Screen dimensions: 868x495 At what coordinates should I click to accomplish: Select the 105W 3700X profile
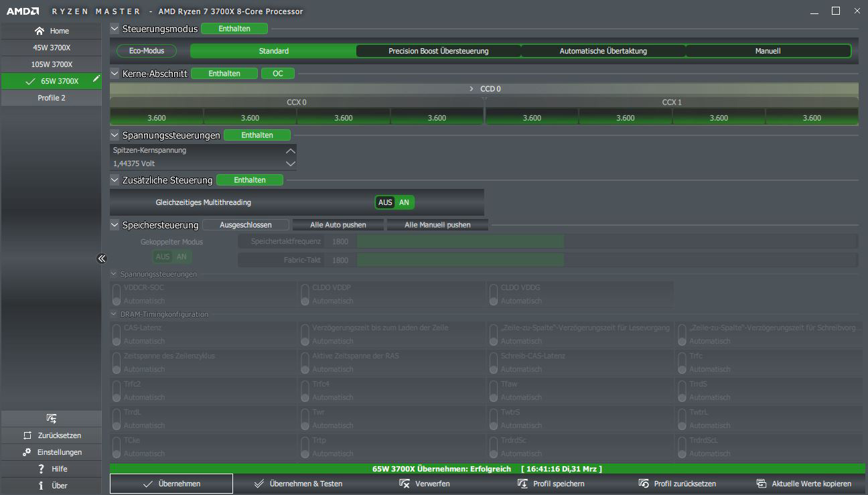[52, 64]
